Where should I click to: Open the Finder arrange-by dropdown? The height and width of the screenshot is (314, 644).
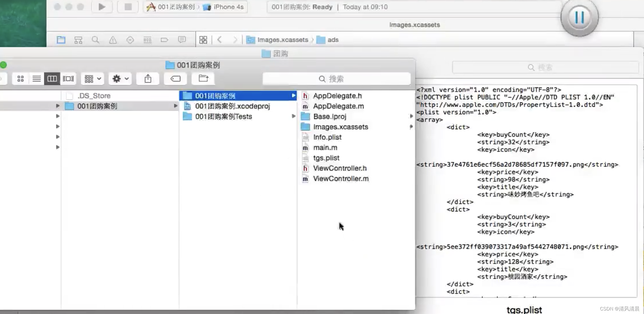(x=93, y=79)
